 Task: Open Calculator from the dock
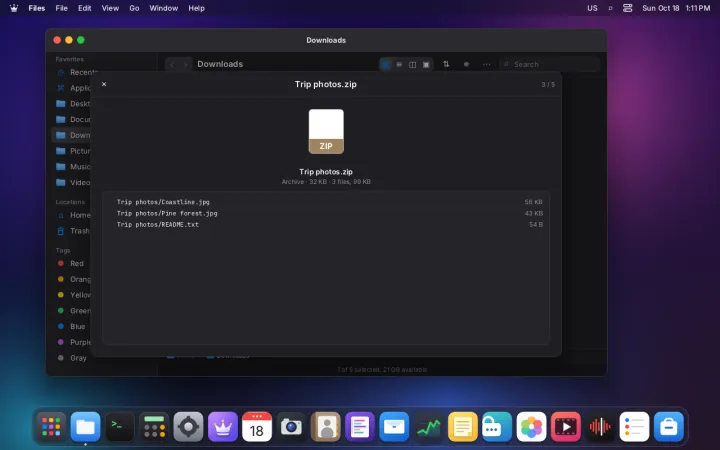pyautogui.click(x=154, y=427)
